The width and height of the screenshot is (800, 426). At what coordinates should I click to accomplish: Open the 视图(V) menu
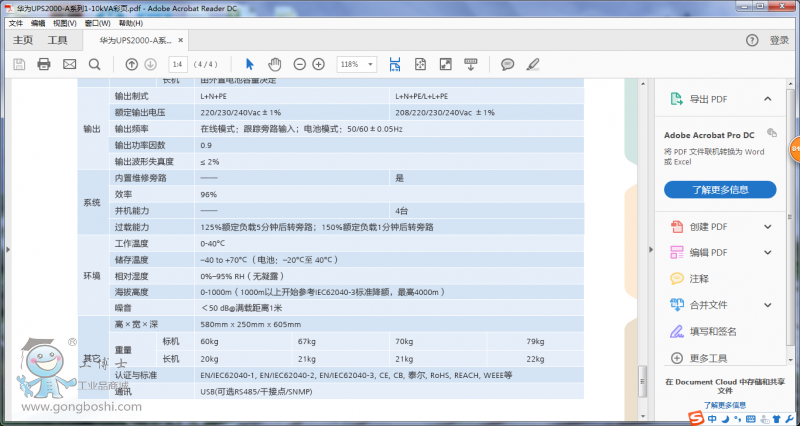tap(64, 22)
